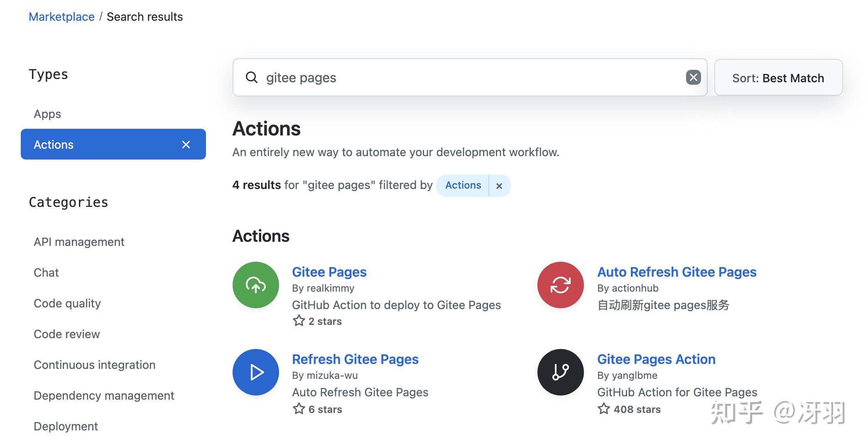Select the Actions type filter
868x447 pixels.
coord(54,145)
